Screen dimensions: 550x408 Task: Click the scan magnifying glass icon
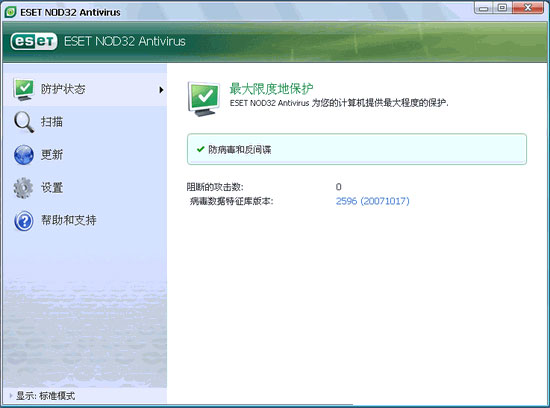24,122
